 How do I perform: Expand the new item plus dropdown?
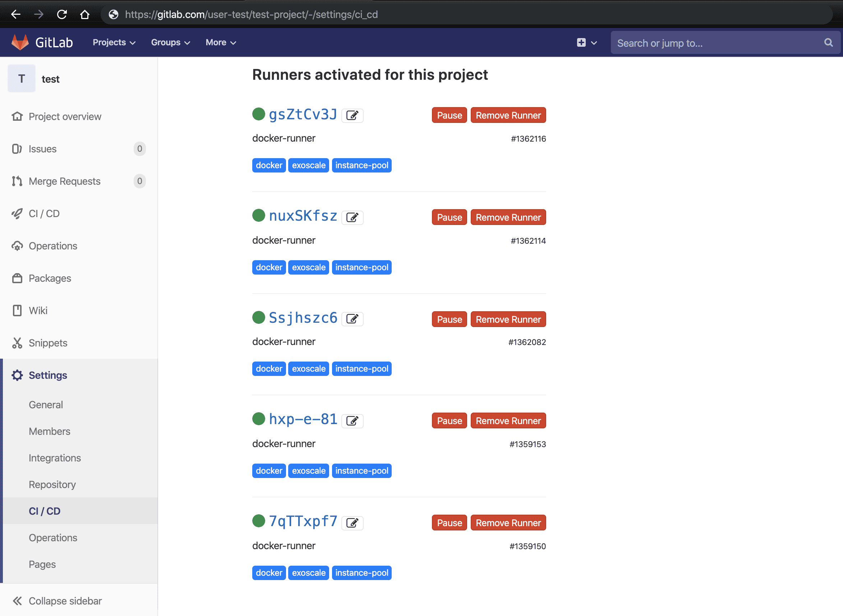point(586,42)
